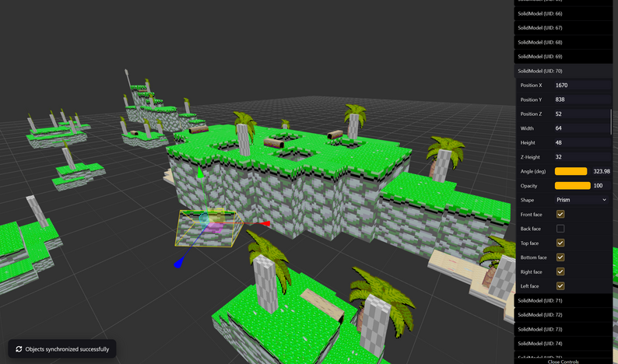
Task: Click the Position Y input field
Action: [583, 100]
